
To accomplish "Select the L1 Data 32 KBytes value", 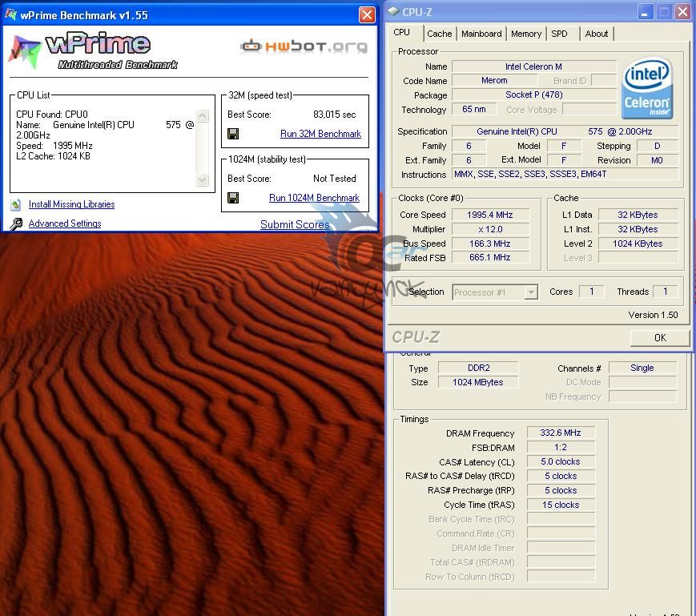I will pos(638,215).
